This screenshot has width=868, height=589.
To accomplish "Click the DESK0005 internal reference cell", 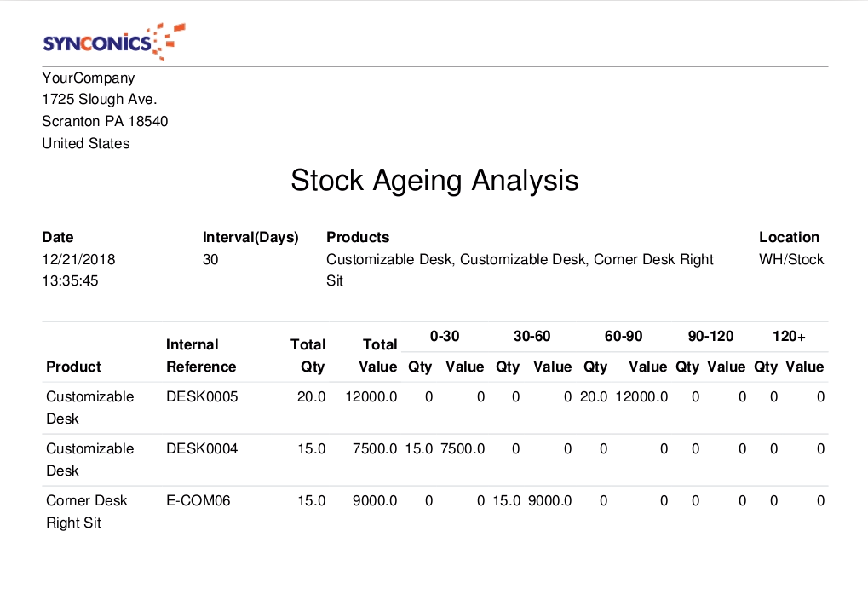I will 202,396.
